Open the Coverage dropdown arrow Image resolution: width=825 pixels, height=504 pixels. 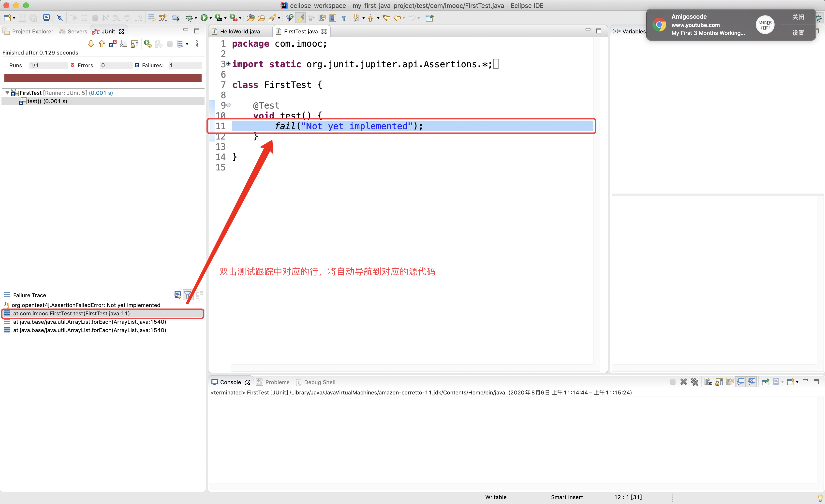pyautogui.click(x=225, y=18)
